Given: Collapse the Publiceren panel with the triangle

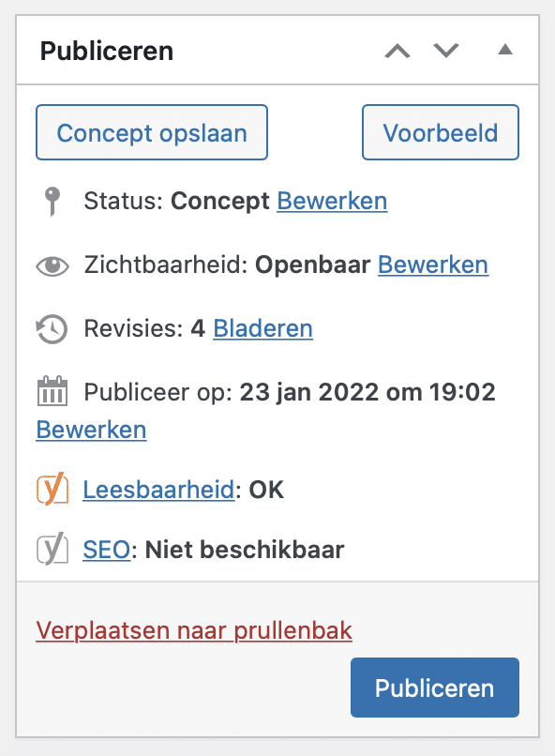Looking at the screenshot, I should click(x=505, y=49).
